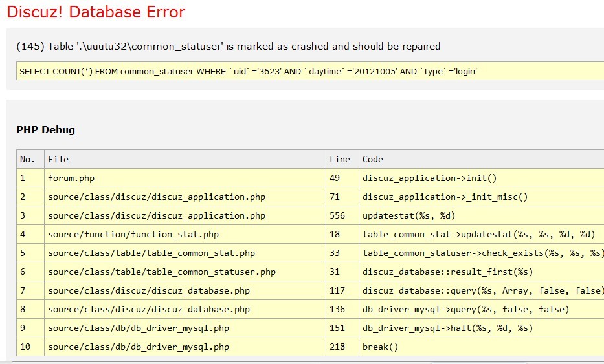
Task: Click the table_common_stat.php file path
Action: [x=151, y=253]
